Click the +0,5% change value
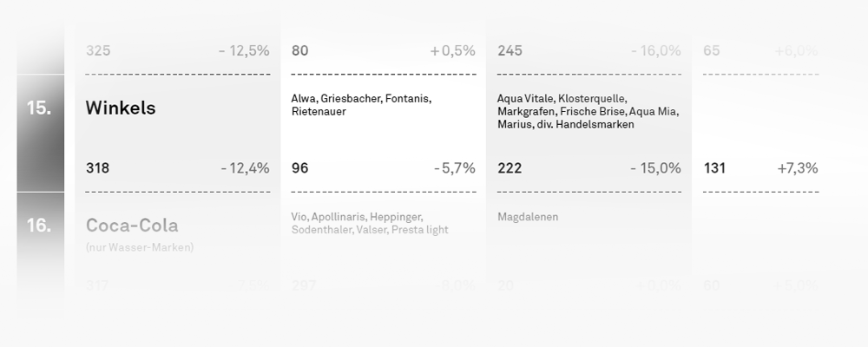Screen dimensions: 868x347 point(453,51)
